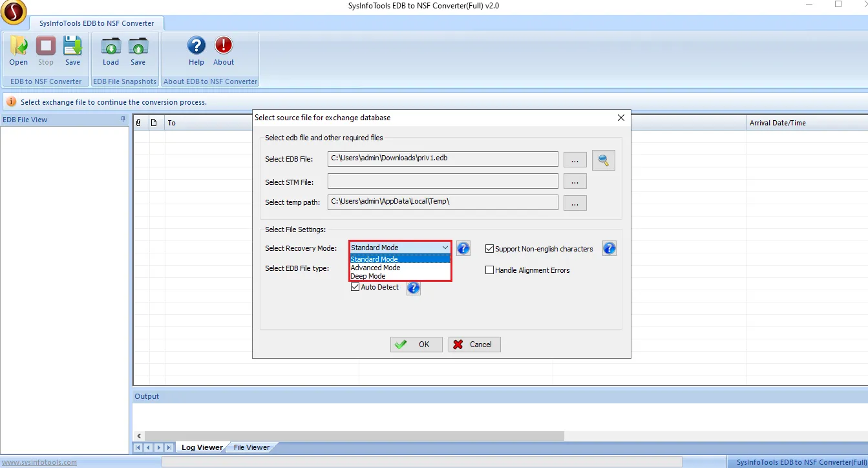Close the Select source file dialog

(x=621, y=118)
